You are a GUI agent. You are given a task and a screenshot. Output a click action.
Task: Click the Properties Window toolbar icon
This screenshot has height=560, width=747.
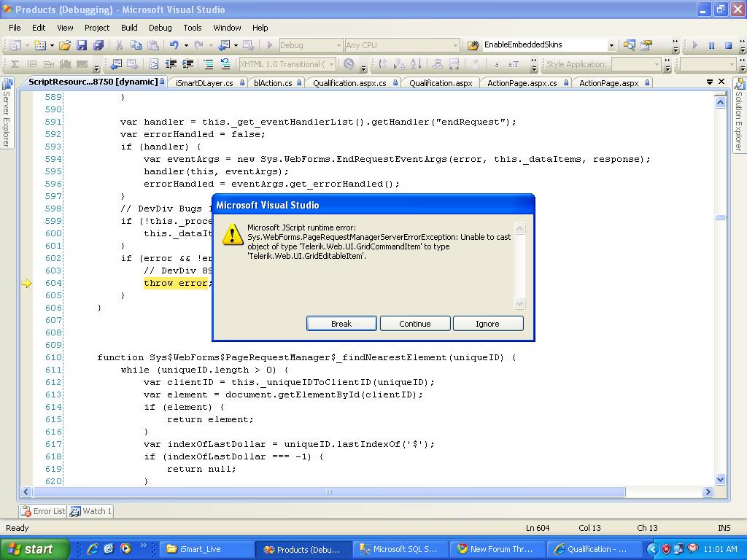(646, 45)
